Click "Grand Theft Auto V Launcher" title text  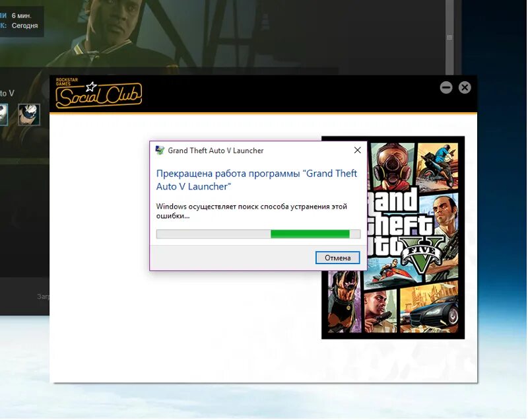216,151
